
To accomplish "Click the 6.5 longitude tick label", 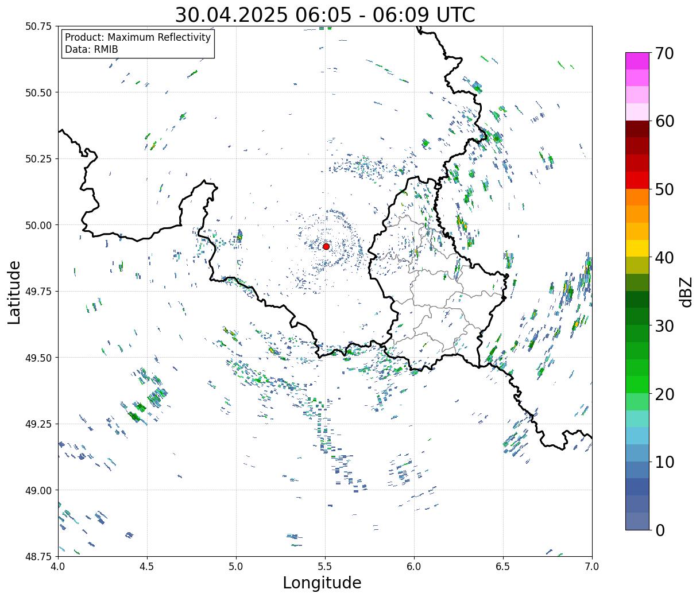I will [503, 567].
